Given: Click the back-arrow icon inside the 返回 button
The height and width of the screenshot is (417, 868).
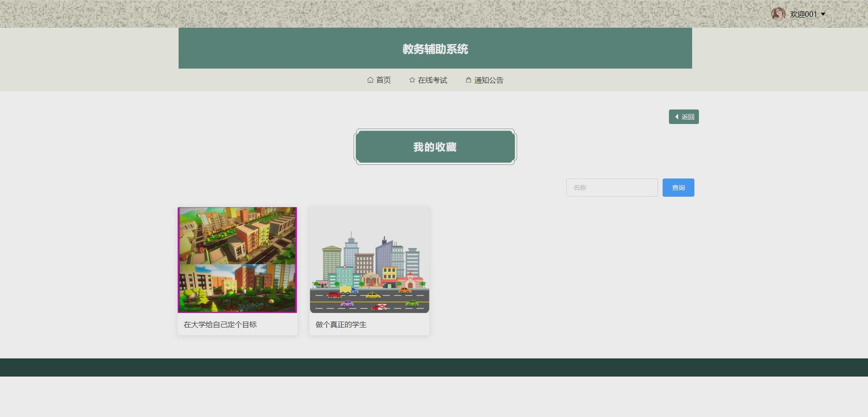Looking at the screenshot, I should coord(677,117).
